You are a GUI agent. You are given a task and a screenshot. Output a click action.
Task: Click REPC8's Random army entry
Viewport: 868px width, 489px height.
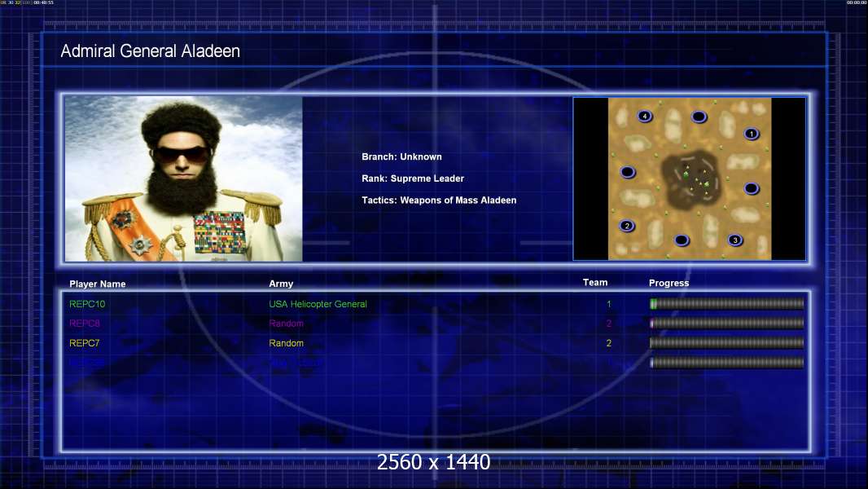click(286, 324)
